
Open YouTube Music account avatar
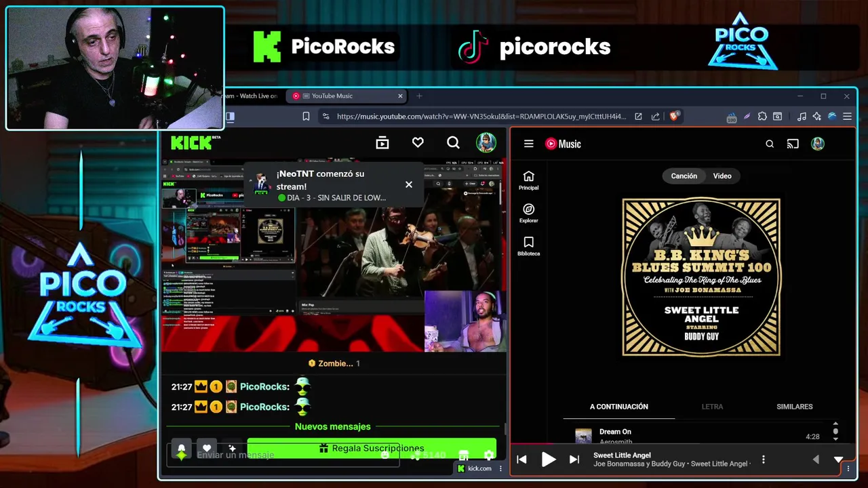point(818,144)
